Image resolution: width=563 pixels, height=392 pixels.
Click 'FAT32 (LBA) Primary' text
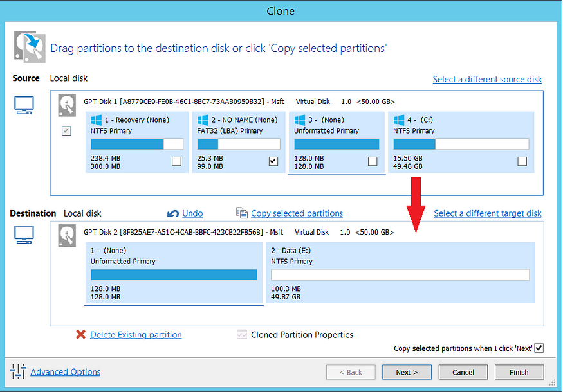point(230,131)
